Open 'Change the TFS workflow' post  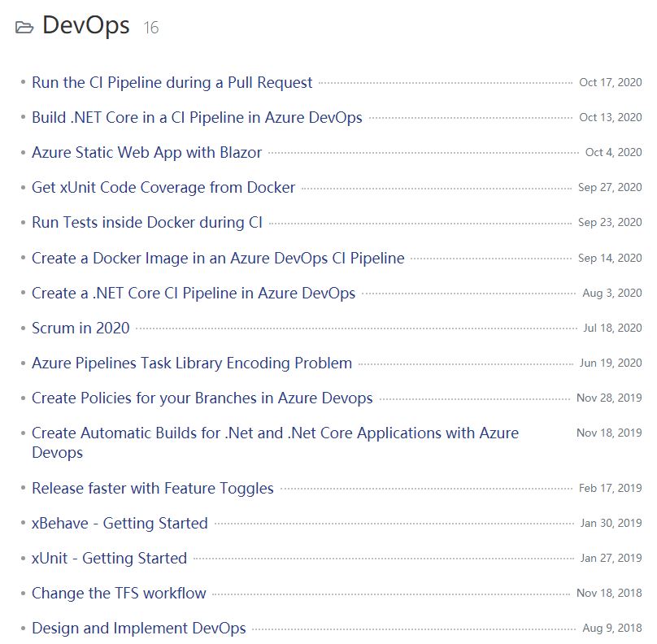(119, 593)
